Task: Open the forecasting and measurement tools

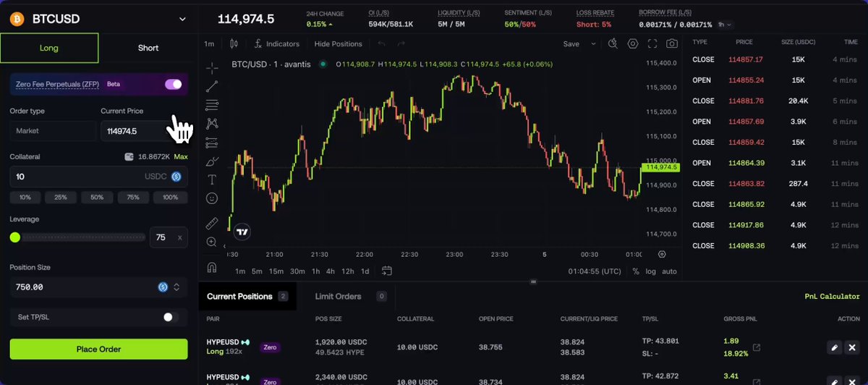Action: click(x=212, y=143)
